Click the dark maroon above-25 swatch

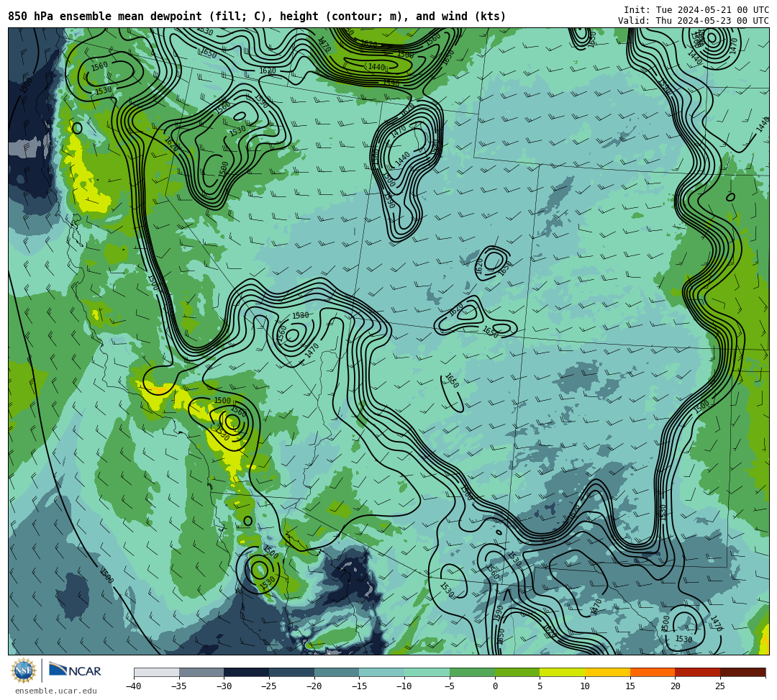[742, 672]
